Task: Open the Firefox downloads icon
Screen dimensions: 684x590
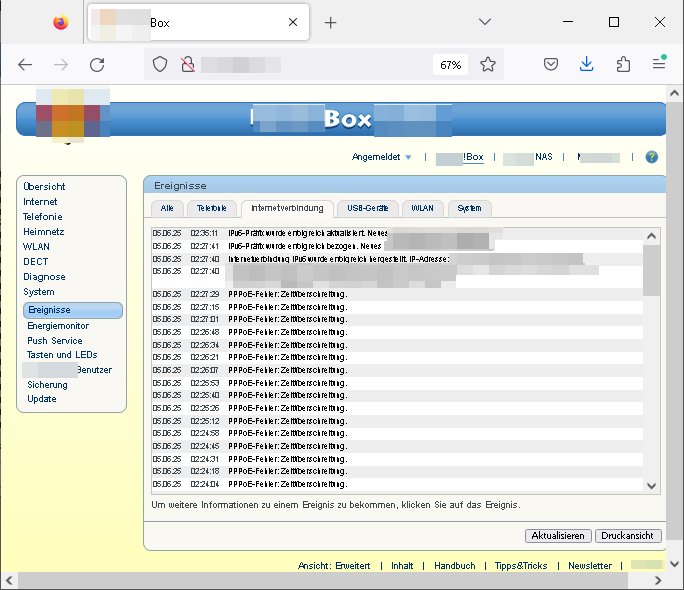Action: pos(587,64)
